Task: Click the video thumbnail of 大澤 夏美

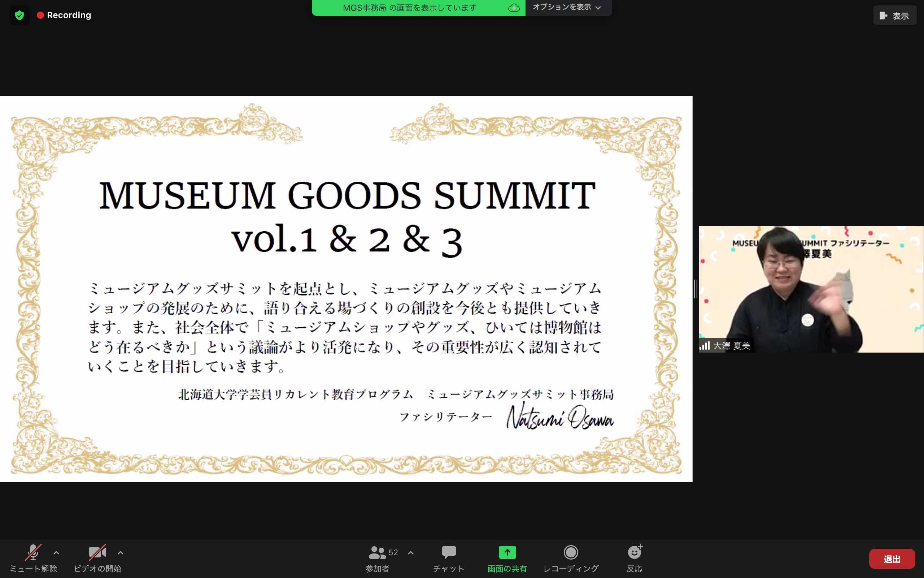Action: [x=811, y=289]
